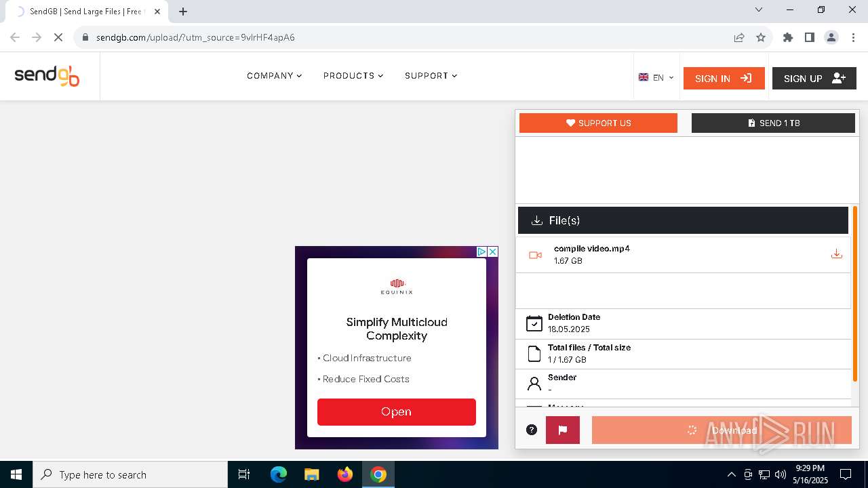The image size is (868, 488).
Task: Select the SendGB browser tab
Action: pos(86,12)
